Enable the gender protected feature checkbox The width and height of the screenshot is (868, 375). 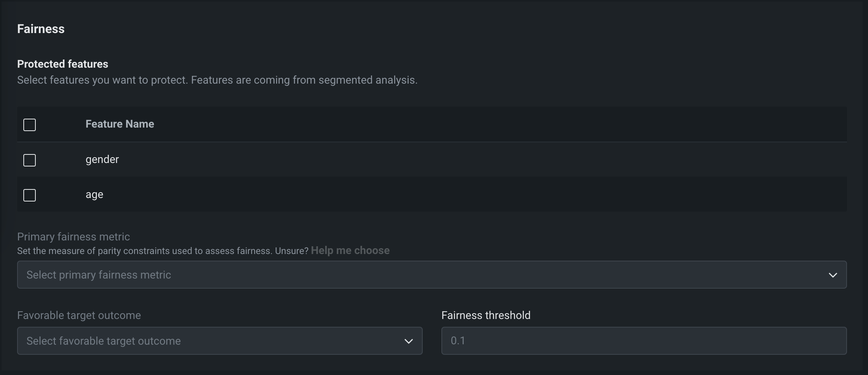[x=30, y=160]
